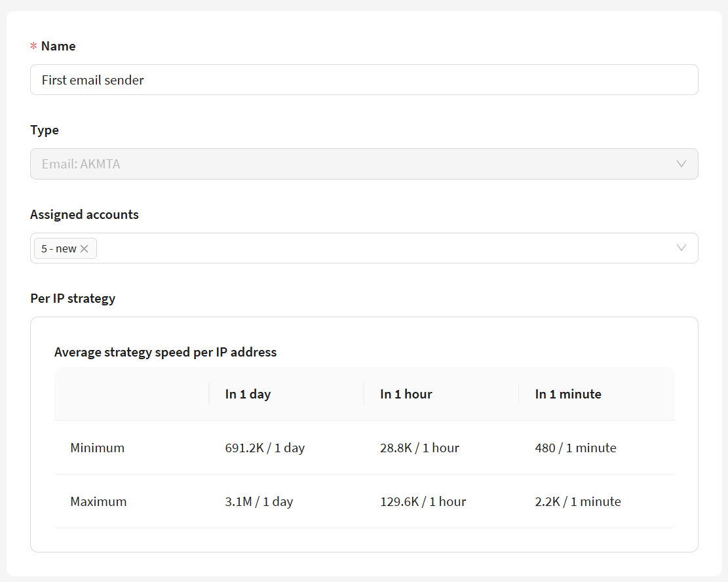This screenshot has height=582, width=728.
Task: Click the "In 1 minute" column header
Action: (567, 394)
